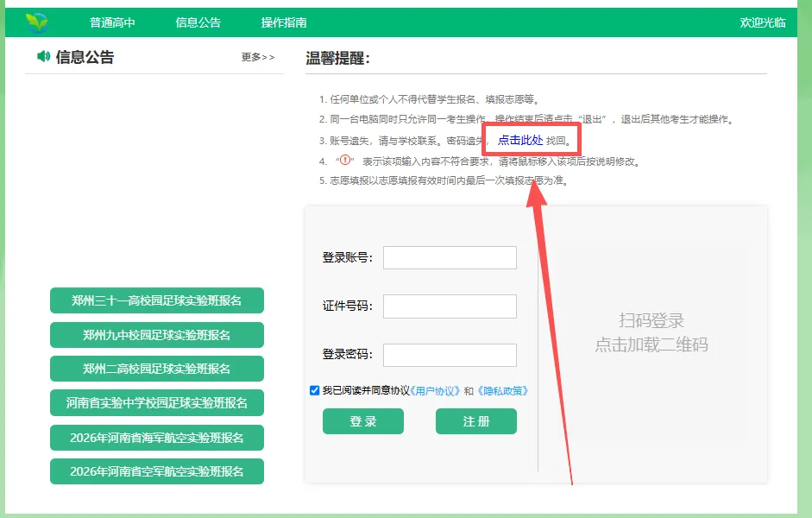Open the 《用户协议》 link
This screenshot has height=518, width=812.
(435, 391)
